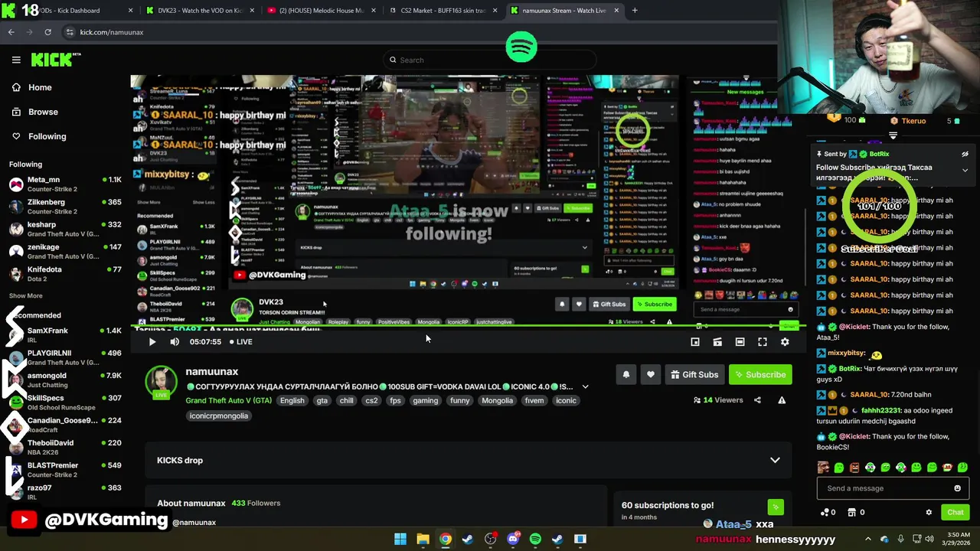The width and height of the screenshot is (980, 551).
Task: Click the Gift Subs button
Action: pos(694,374)
